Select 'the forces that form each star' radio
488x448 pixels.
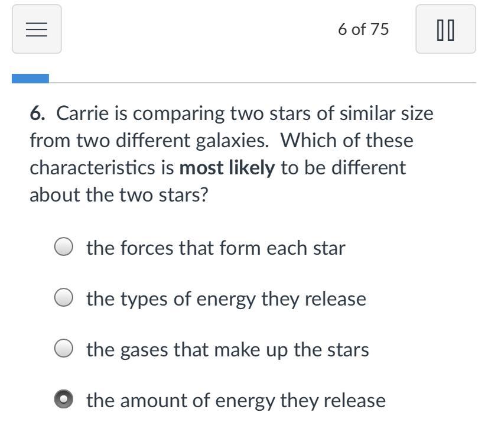[64, 247]
